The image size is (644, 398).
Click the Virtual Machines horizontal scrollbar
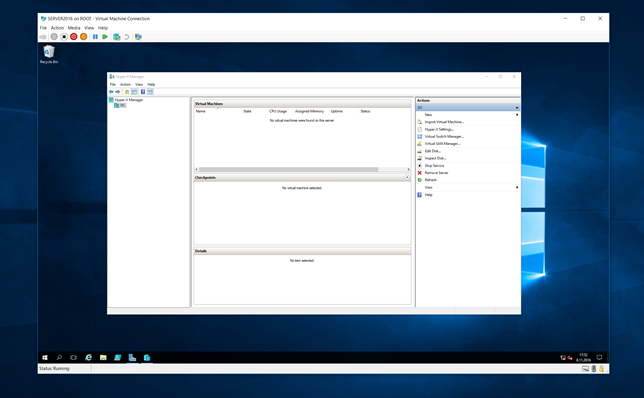pyautogui.click(x=288, y=170)
